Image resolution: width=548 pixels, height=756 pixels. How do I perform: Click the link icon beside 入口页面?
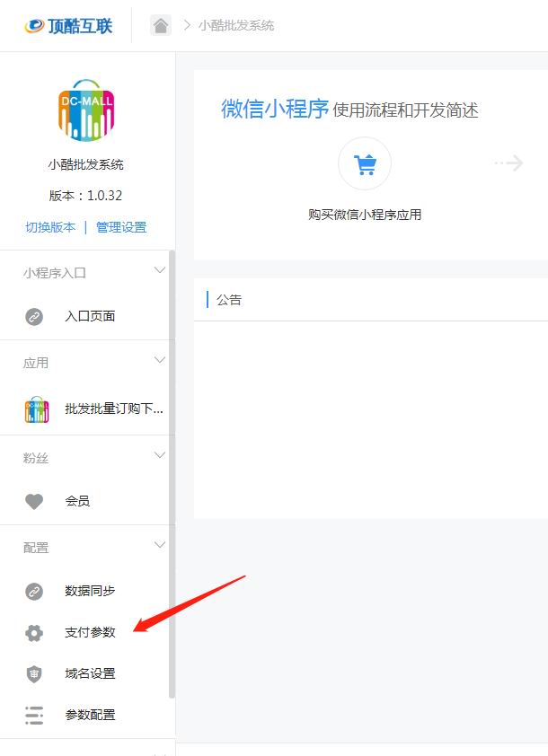tap(34, 317)
